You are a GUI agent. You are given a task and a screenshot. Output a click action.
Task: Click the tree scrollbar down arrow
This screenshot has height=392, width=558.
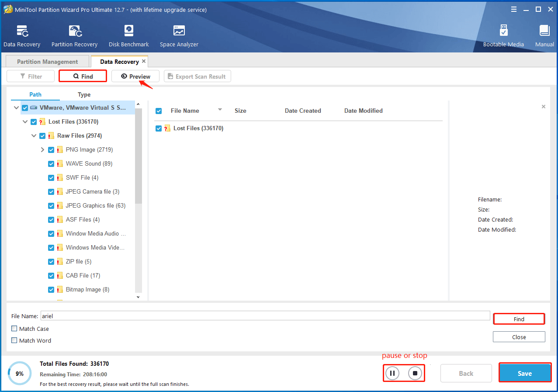tap(138, 297)
